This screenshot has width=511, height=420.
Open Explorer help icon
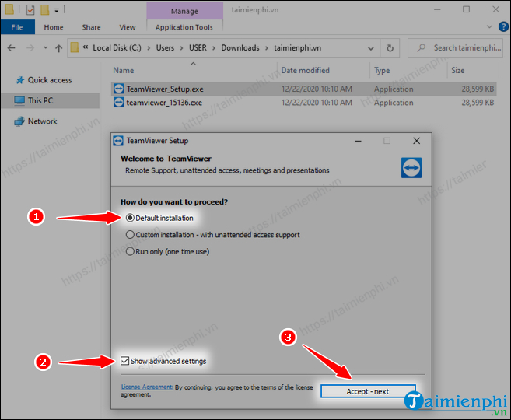click(x=503, y=26)
